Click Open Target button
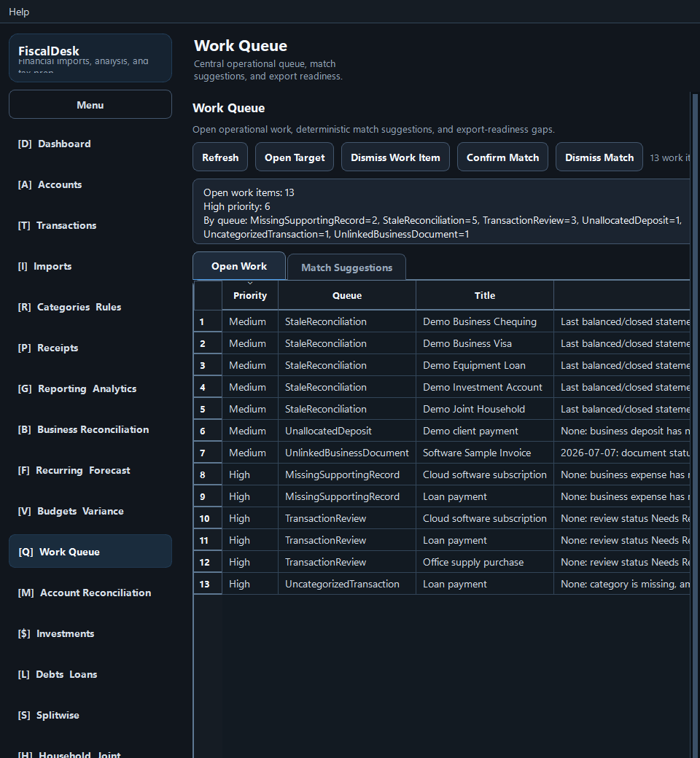The width and height of the screenshot is (700, 758). coord(295,157)
